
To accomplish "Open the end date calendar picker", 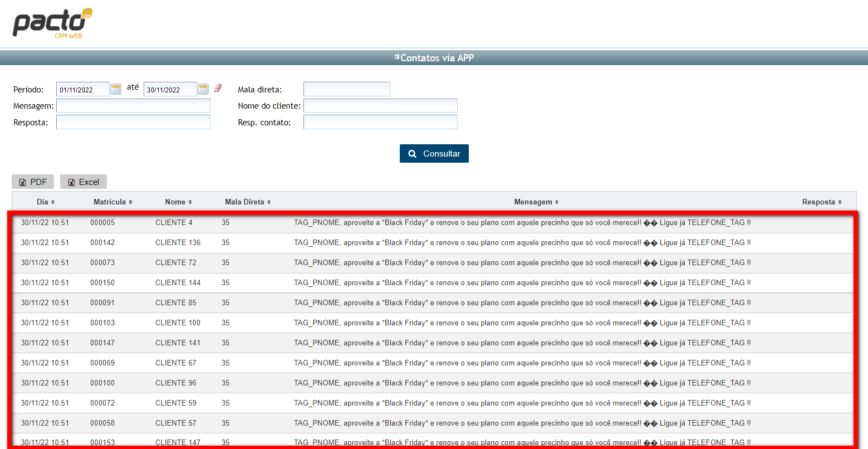I will click(x=203, y=89).
